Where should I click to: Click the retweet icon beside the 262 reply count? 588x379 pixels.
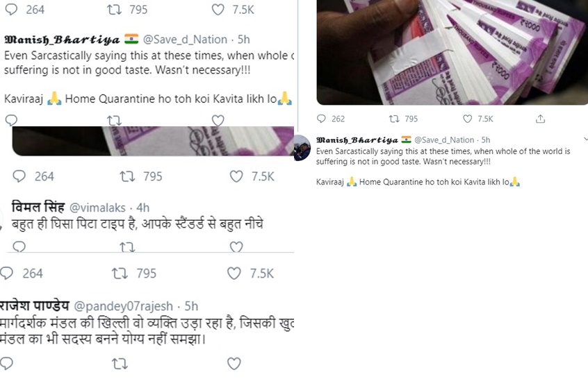[x=393, y=119]
